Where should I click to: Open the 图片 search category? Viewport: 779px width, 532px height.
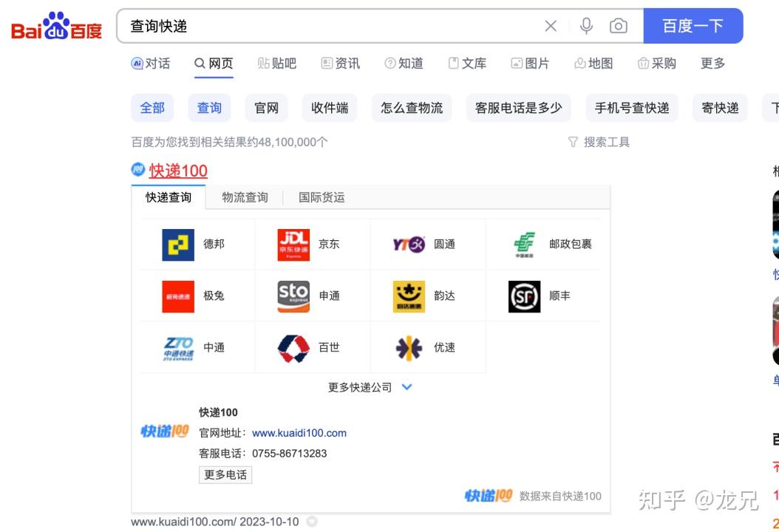coord(530,64)
